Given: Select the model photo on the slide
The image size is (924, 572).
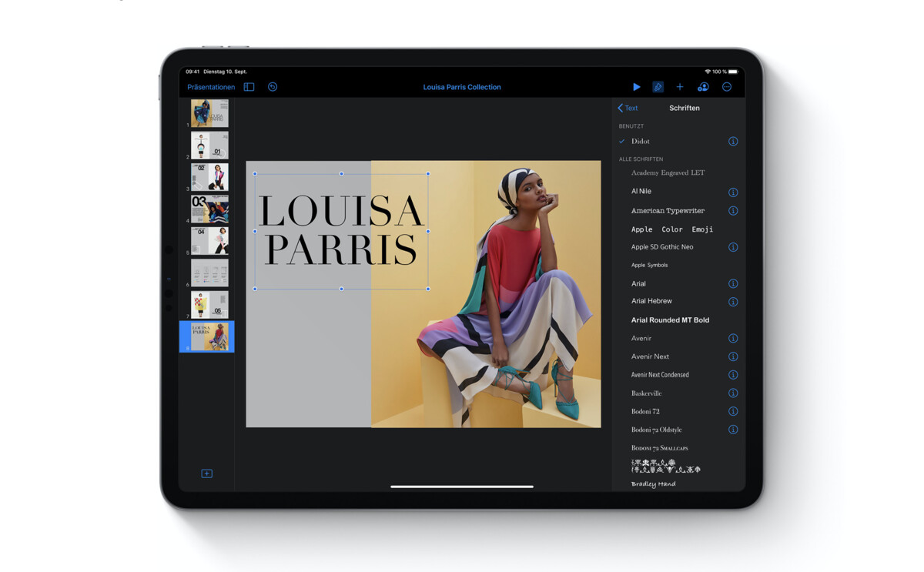Looking at the screenshot, I should (486, 294).
